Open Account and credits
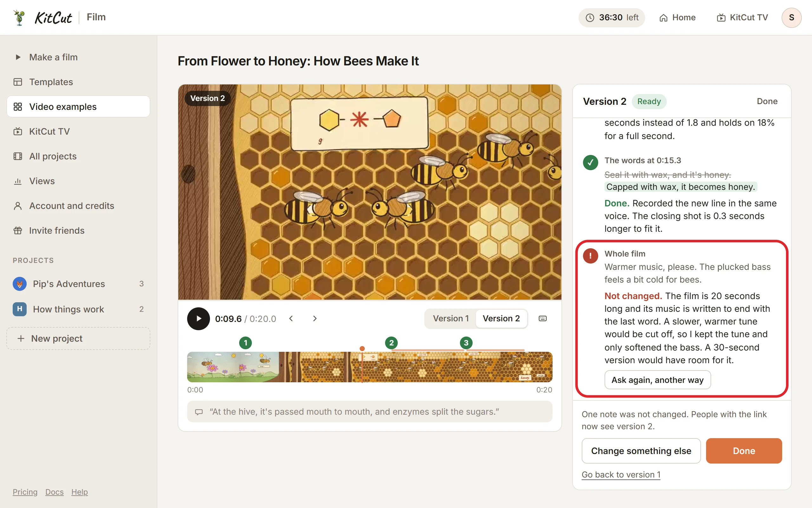Image resolution: width=812 pixels, height=508 pixels. click(x=78, y=206)
